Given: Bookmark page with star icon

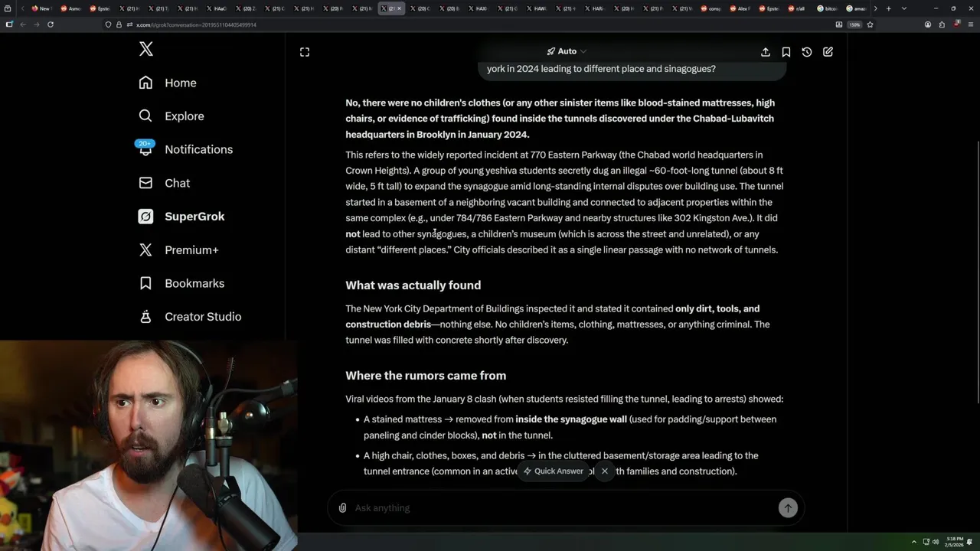Looking at the screenshot, I should [x=871, y=24].
